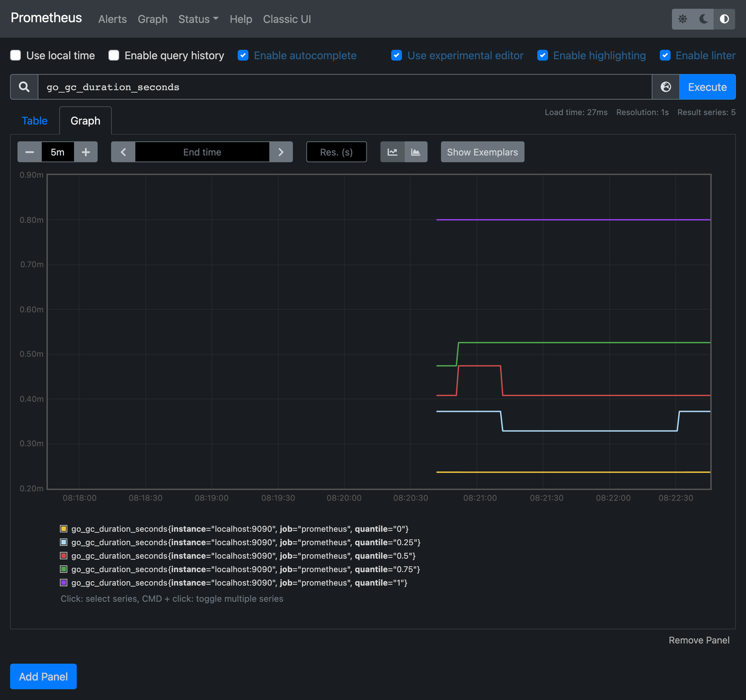Screen dimensions: 746x700
Task: Select legend series with quantile="0.75"
Action: pyautogui.click(x=246, y=569)
